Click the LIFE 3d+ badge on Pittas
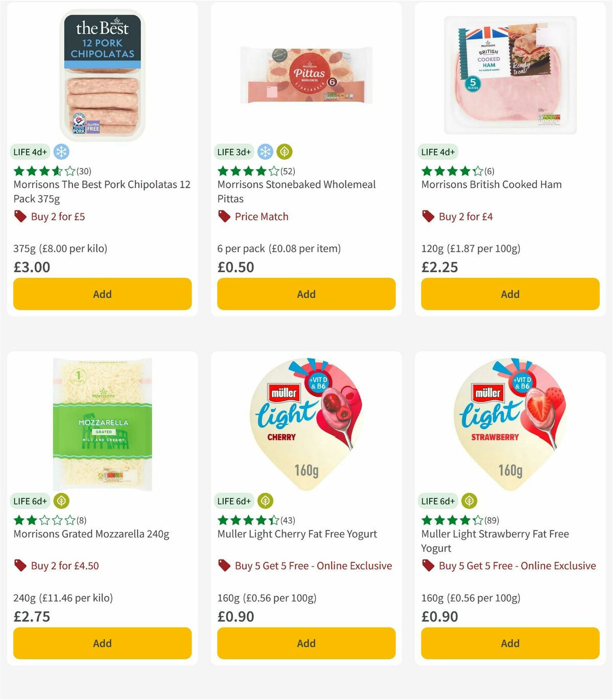 coord(234,152)
